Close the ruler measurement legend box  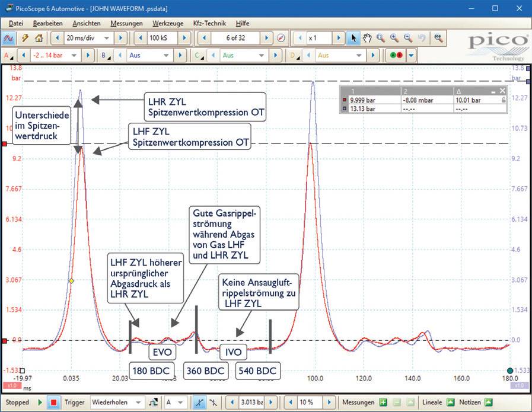502,91
